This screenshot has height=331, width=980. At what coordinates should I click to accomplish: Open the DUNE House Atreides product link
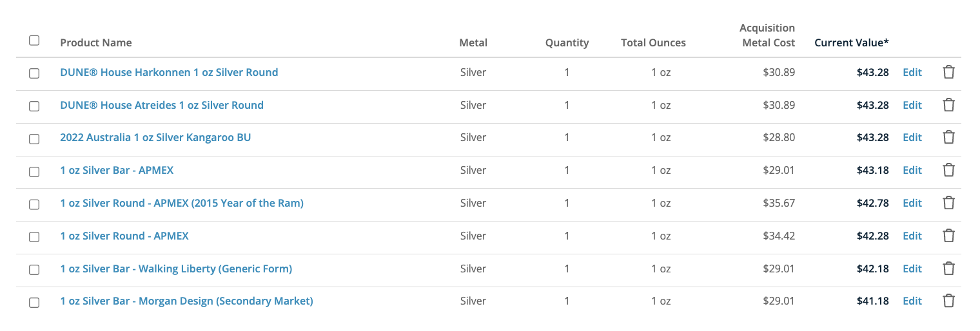coord(162,105)
